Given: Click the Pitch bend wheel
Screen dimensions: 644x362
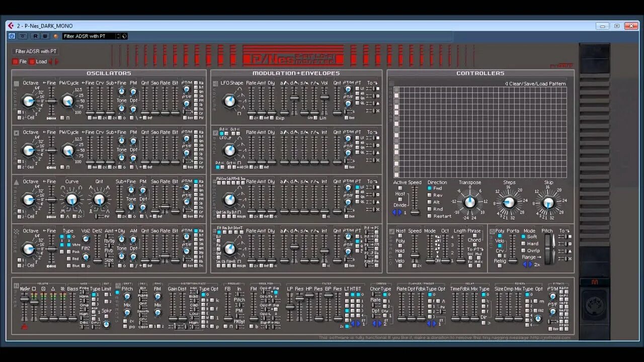Looking at the screenshot, I should point(547,248).
